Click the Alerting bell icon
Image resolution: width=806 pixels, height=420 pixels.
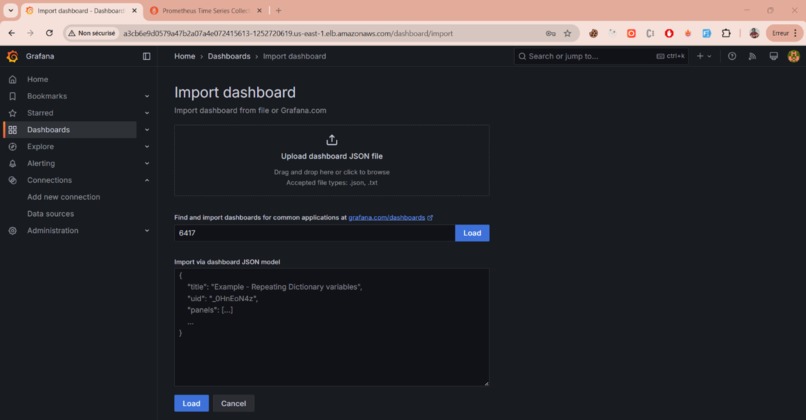13,163
